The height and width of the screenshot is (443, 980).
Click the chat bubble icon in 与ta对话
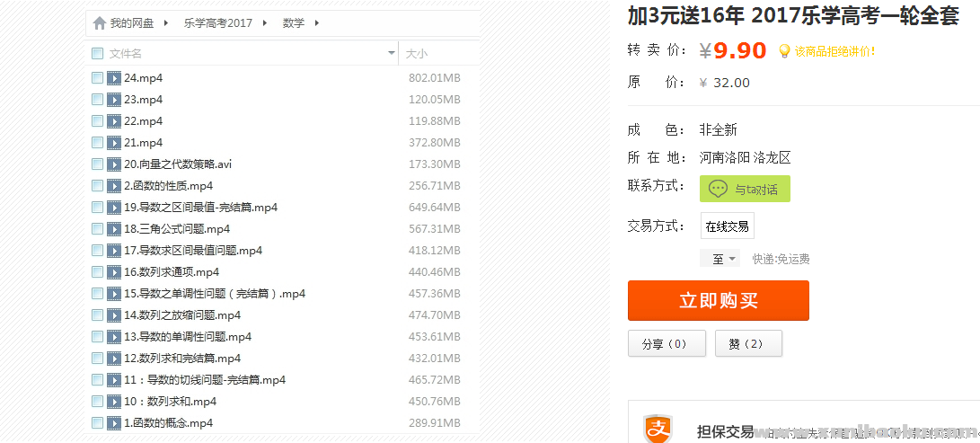718,189
